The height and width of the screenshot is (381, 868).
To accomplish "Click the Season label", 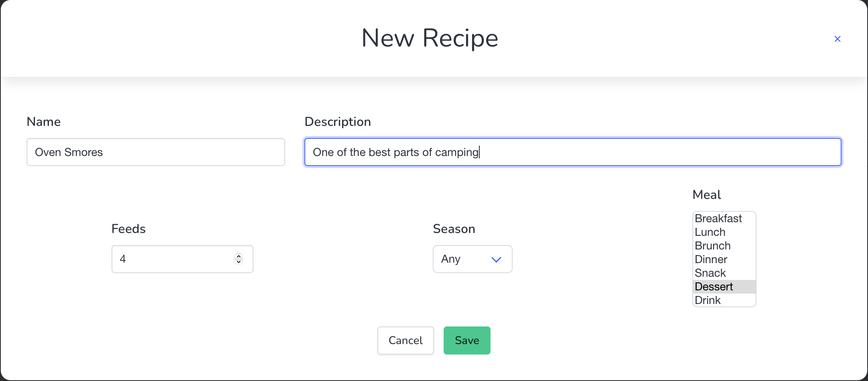I will point(454,229).
